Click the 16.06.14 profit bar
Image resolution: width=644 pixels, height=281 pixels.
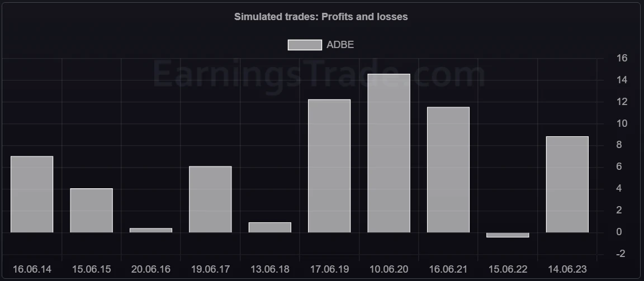coord(32,194)
